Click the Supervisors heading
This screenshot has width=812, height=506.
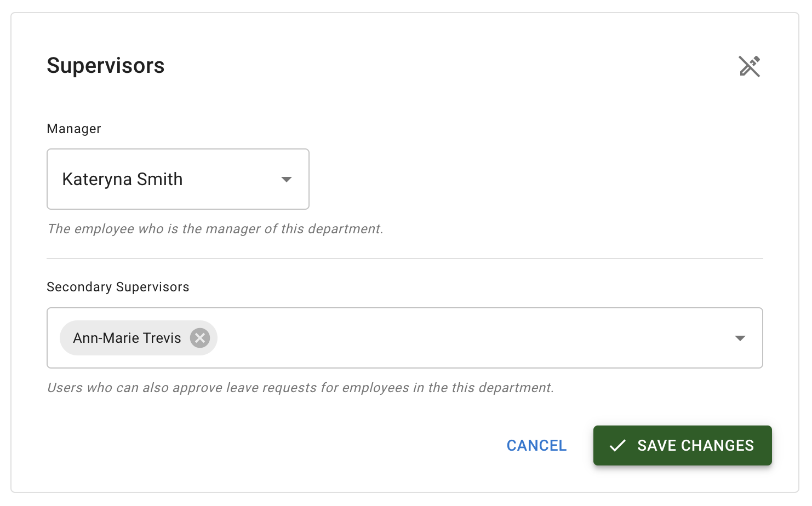[105, 65]
